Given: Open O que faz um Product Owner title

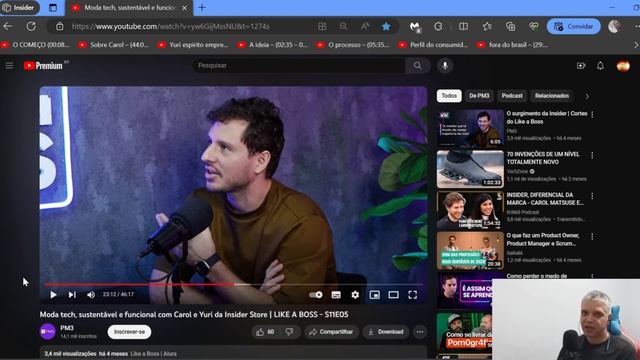Looking at the screenshot, I should (542, 239).
